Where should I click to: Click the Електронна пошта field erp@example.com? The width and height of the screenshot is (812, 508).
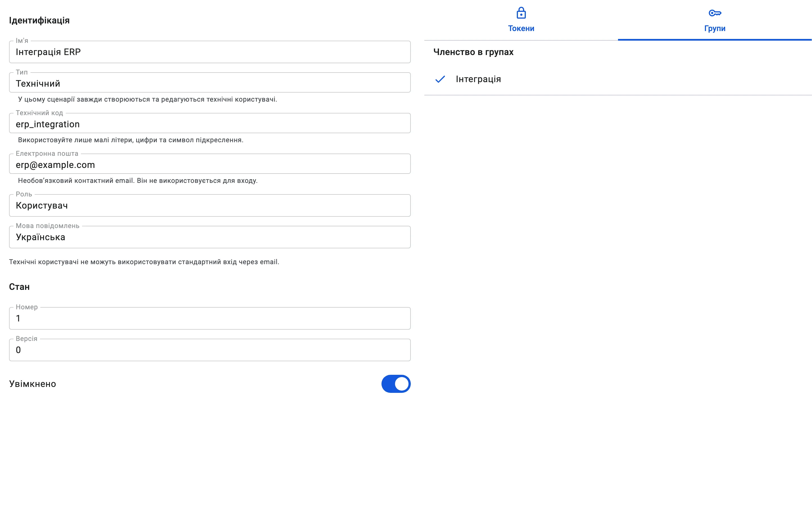210,164
